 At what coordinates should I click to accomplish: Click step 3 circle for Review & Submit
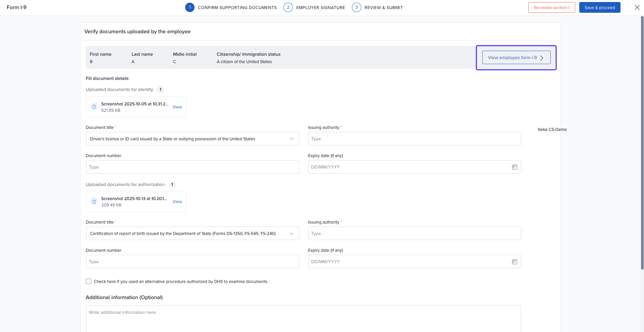pyautogui.click(x=356, y=7)
